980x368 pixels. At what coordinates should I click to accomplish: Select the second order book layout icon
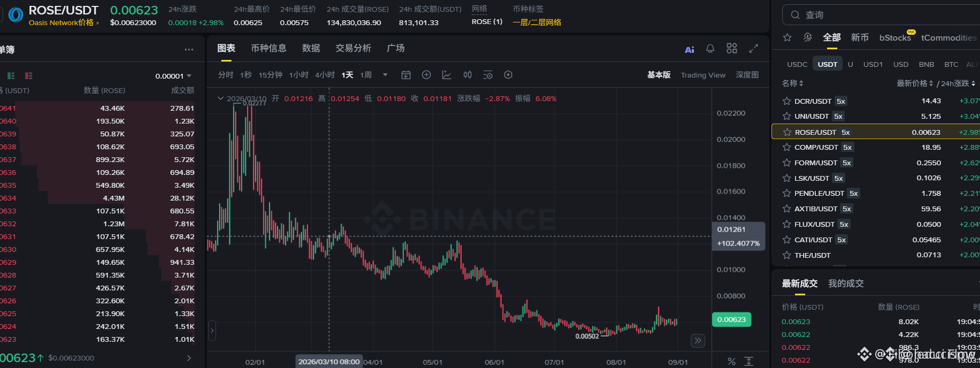pyautogui.click(x=29, y=76)
